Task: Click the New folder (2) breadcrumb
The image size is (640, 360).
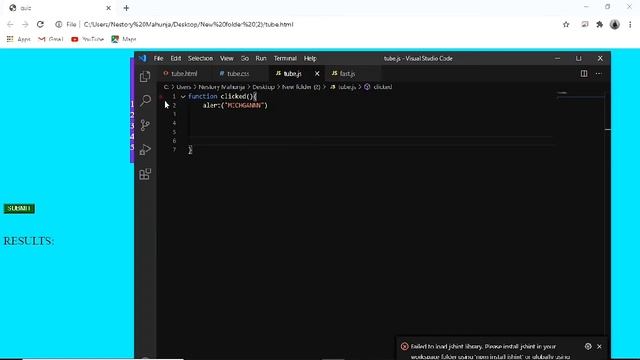Action: [301, 87]
